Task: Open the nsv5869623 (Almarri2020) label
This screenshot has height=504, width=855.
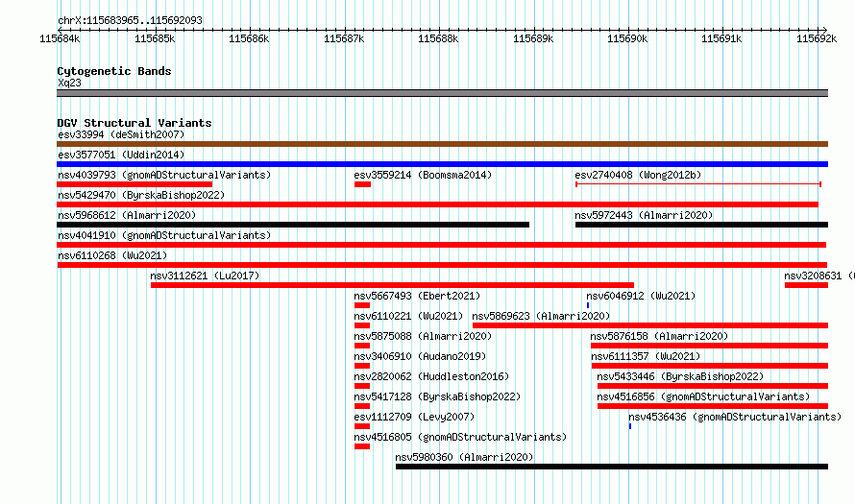Action: pyautogui.click(x=541, y=316)
